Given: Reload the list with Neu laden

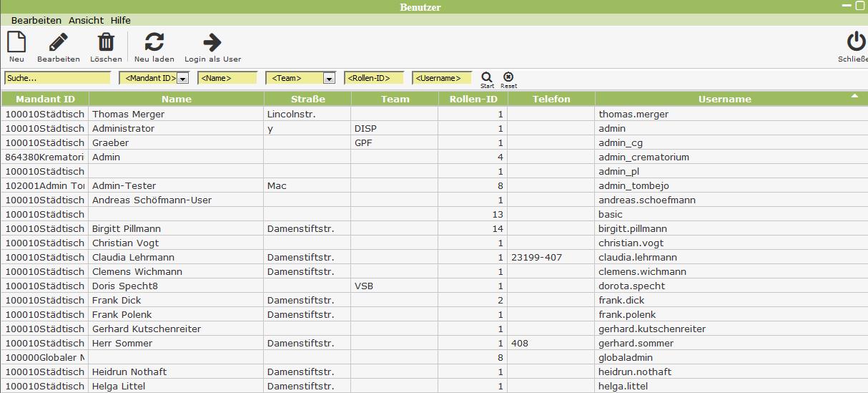Looking at the screenshot, I should pos(154,42).
